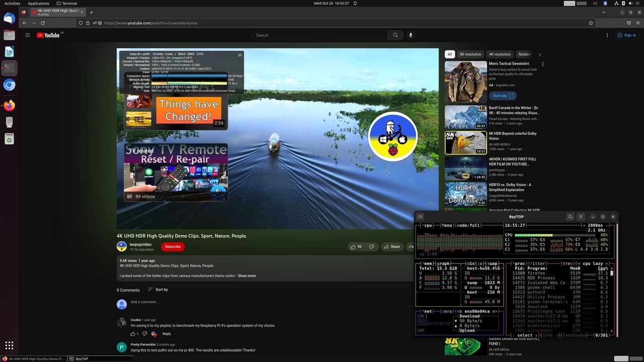644x362 pixels.
Task: Show more filter chips with right chevron
Action: (x=540, y=54)
